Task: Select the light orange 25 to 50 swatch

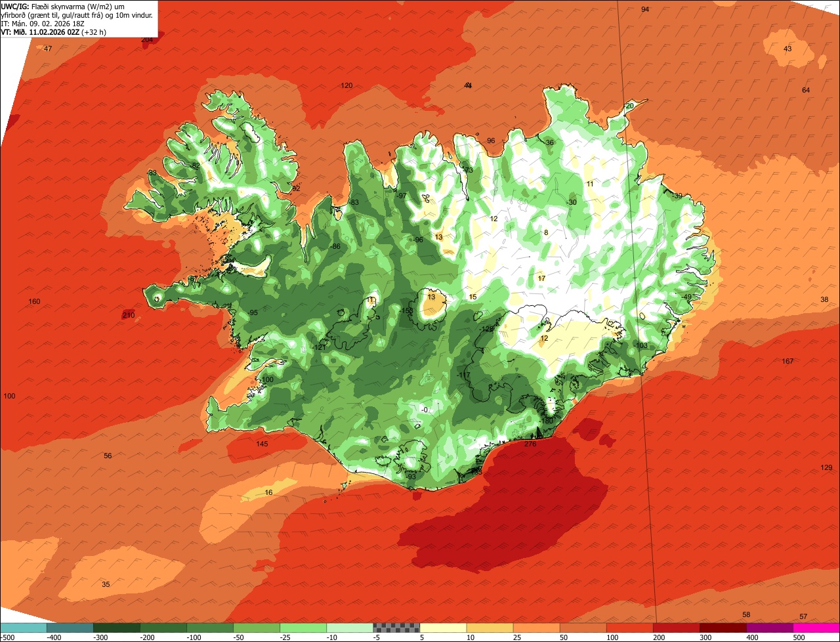Action: [x=536, y=628]
